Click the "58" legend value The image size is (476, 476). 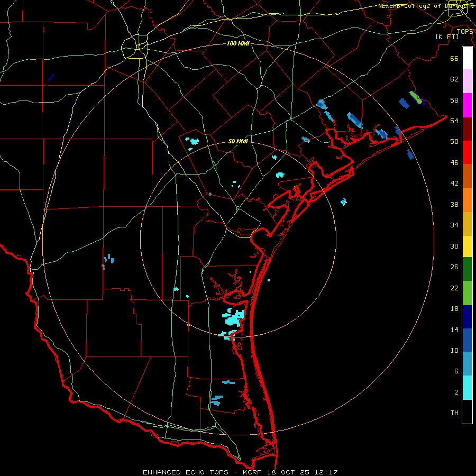[x=454, y=100]
